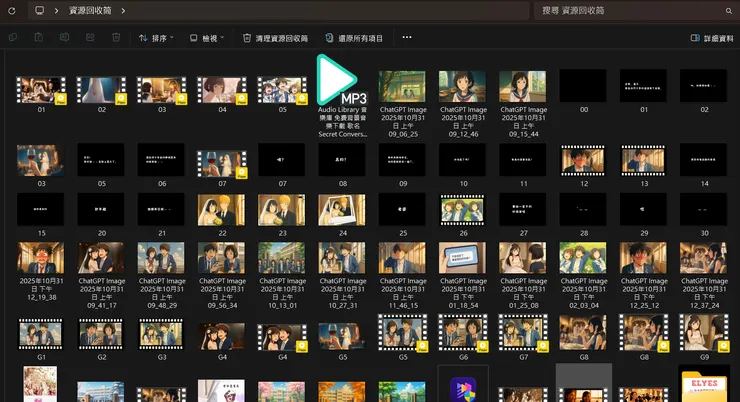Select video clip named G6
Screen dimensions: 740x402
click(463, 337)
